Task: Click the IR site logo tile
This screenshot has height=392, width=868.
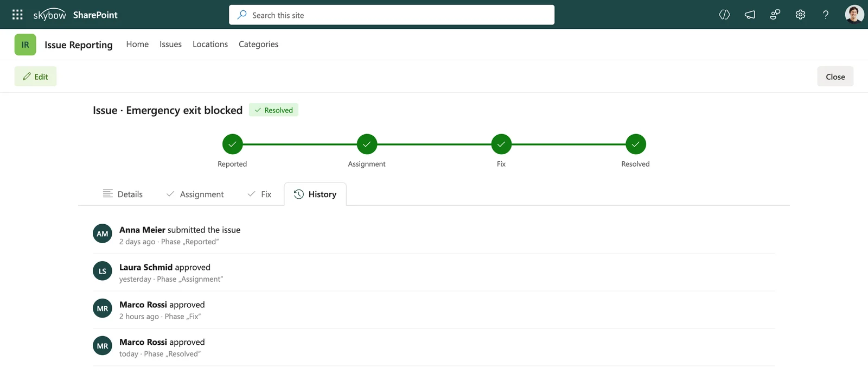Action: (x=25, y=45)
